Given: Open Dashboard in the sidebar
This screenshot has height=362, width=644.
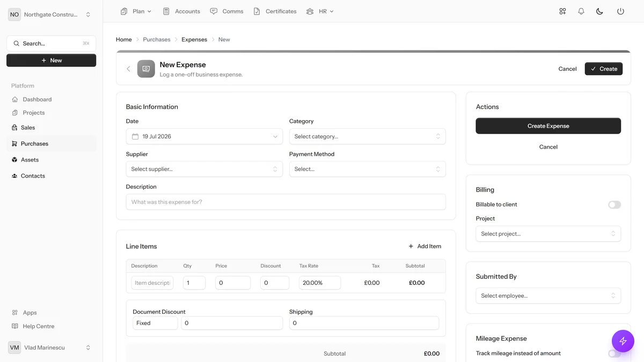Looking at the screenshot, I should pos(52,99).
